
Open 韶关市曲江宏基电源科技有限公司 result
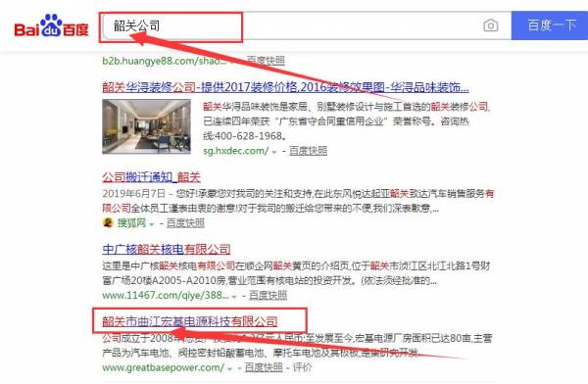coord(190,321)
